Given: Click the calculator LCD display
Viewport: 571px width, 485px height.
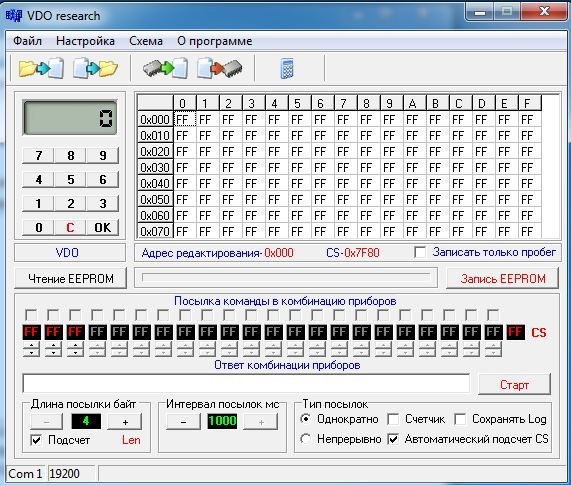Looking at the screenshot, I should [70, 118].
